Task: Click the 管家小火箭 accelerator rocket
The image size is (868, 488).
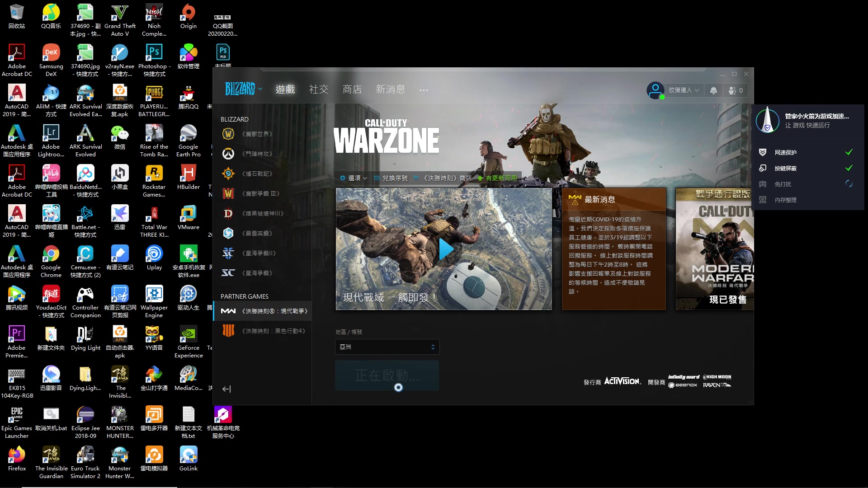Action: 768,120
